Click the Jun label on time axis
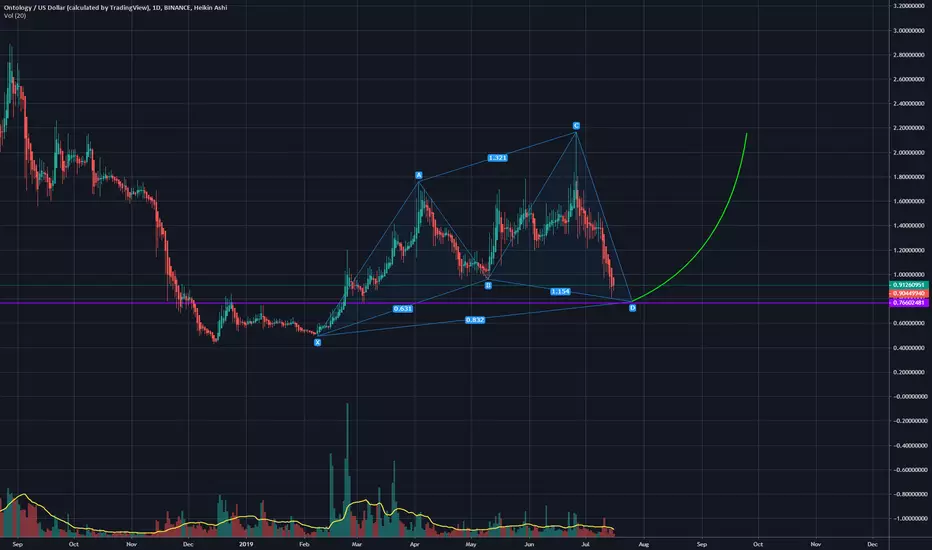 (529, 544)
